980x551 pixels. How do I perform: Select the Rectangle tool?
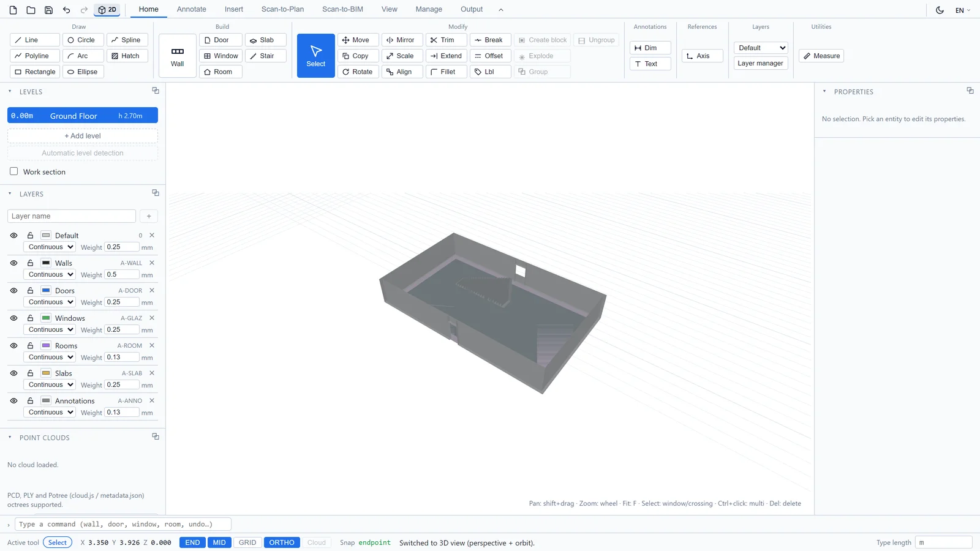click(35, 72)
